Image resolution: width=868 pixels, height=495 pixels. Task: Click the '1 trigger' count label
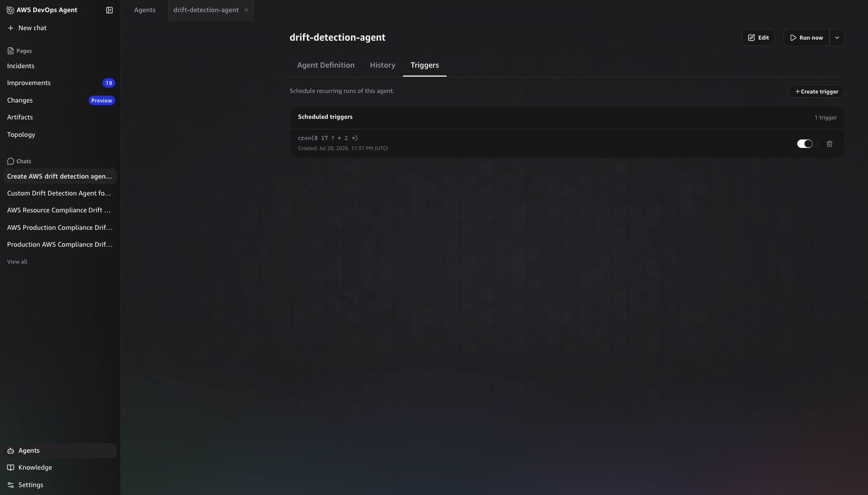tap(825, 117)
